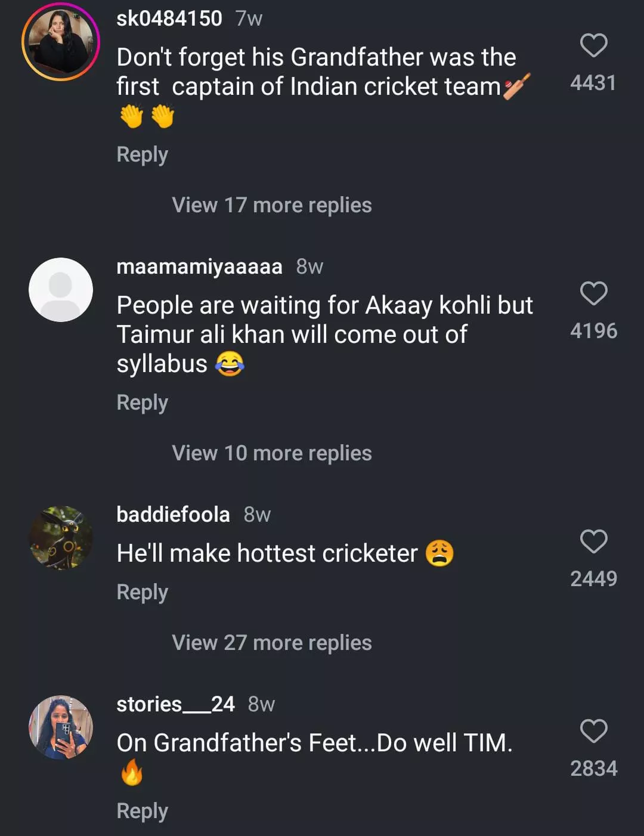Expand View 27 more replies
The height and width of the screenshot is (836, 644).
tap(271, 643)
